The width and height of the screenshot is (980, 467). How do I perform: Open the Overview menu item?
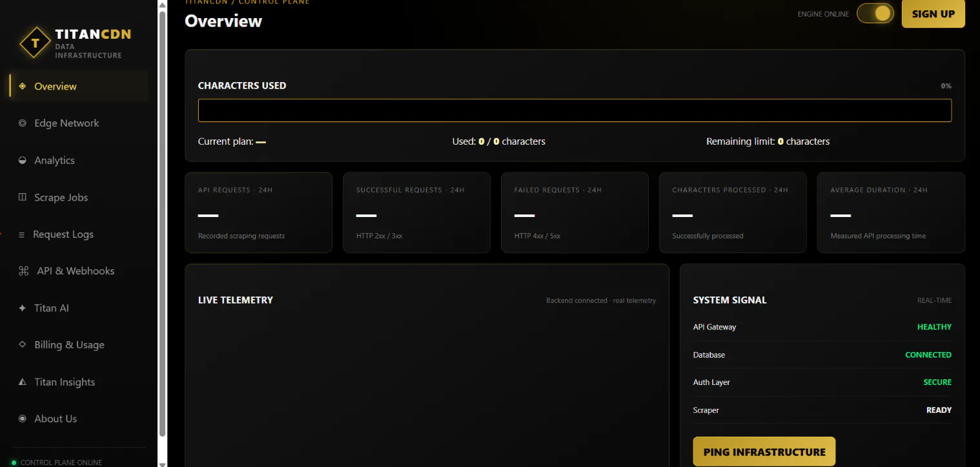click(x=79, y=86)
